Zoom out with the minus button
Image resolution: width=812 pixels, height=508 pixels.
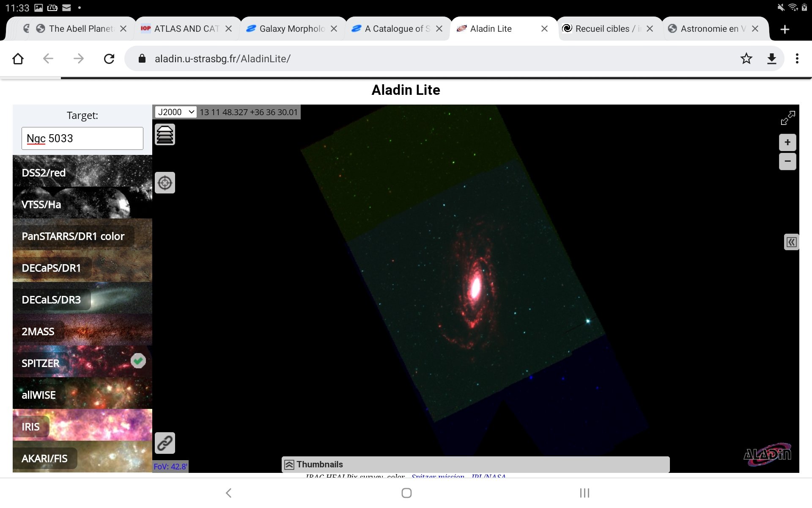click(x=787, y=161)
